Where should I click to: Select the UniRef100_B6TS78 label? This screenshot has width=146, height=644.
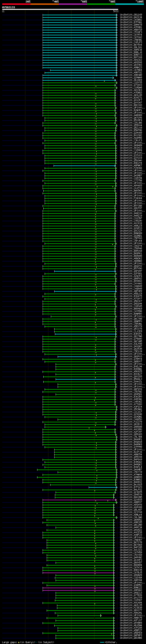point(131,542)
